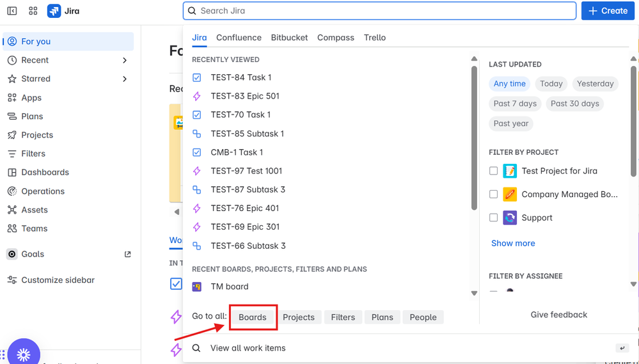Check the Support project filter

[494, 218]
